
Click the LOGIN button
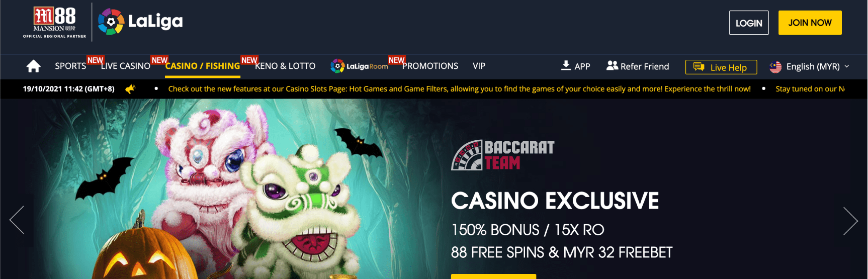click(x=749, y=23)
